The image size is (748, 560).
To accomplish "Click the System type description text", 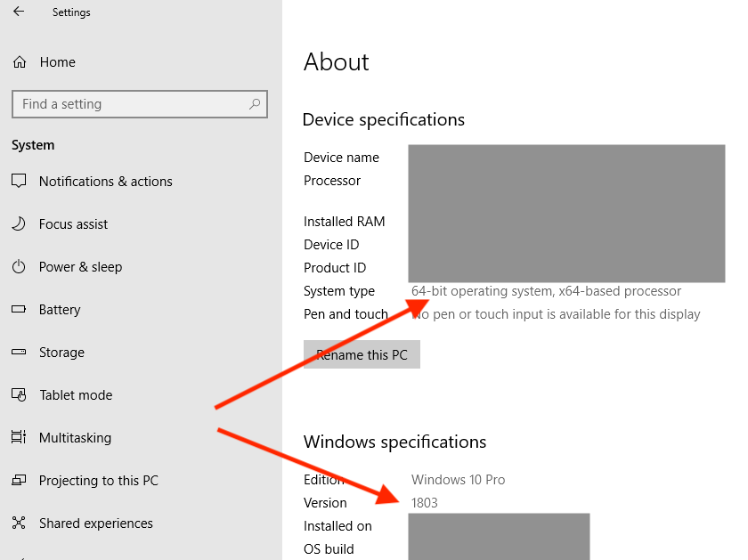I will (547, 290).
